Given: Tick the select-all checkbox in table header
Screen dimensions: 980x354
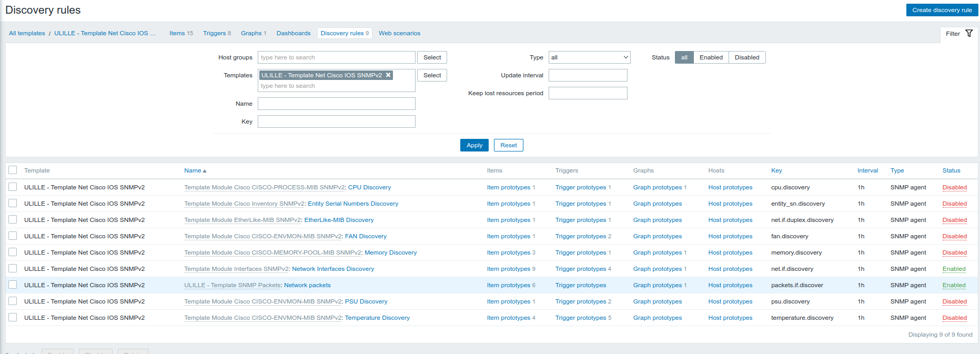Looking at the screenshot, I should click(x=13, y=170).
